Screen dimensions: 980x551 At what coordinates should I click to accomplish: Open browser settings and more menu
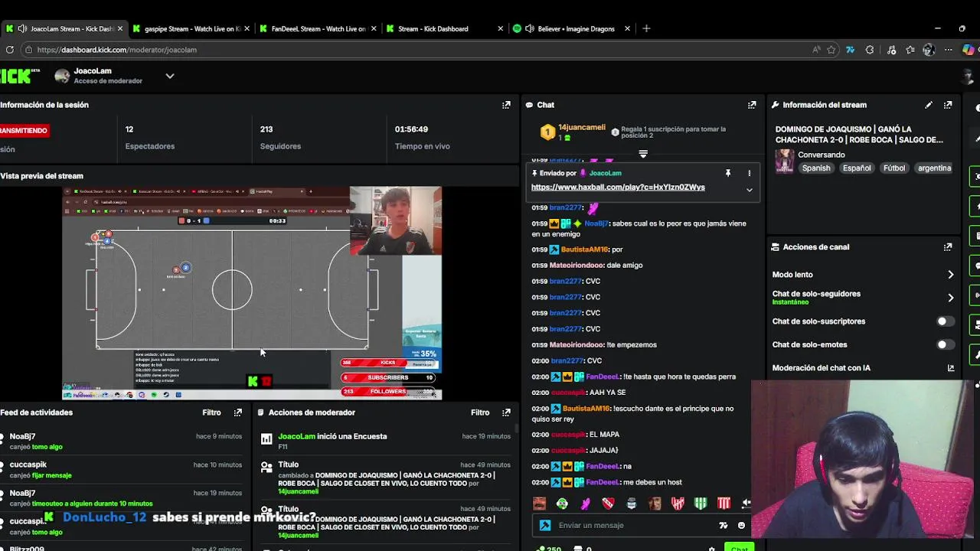(x=949, y=50)
